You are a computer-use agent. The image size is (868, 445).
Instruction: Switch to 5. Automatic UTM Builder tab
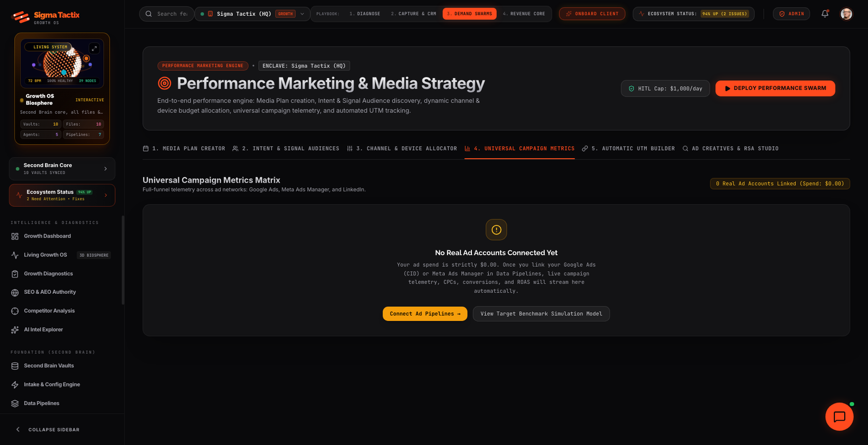point(628,149)
